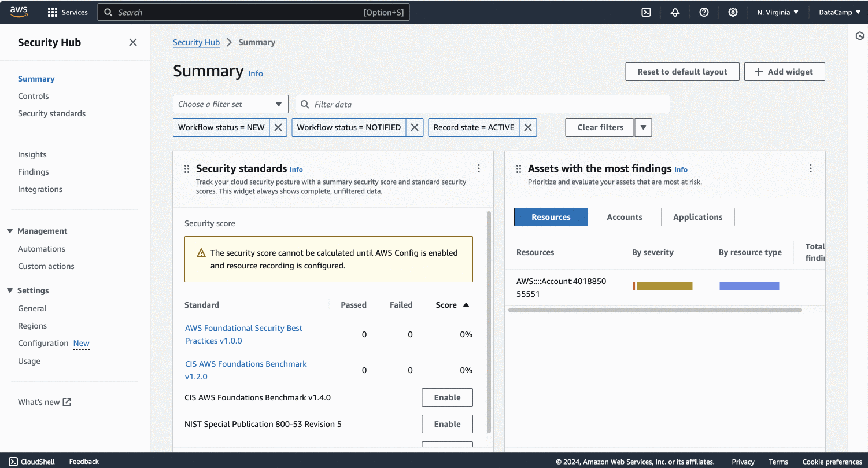The width and height of the screenshot is (868, 468).
Task: Switch to the Resources tab
Action: tap(551, 217)
